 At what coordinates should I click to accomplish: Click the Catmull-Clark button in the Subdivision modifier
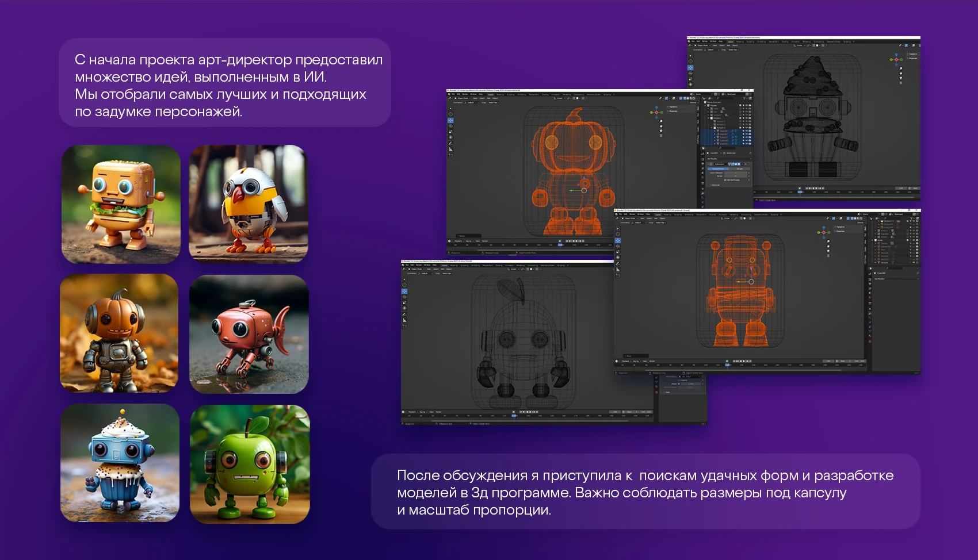pyautogui.click(x=719, y=168)
